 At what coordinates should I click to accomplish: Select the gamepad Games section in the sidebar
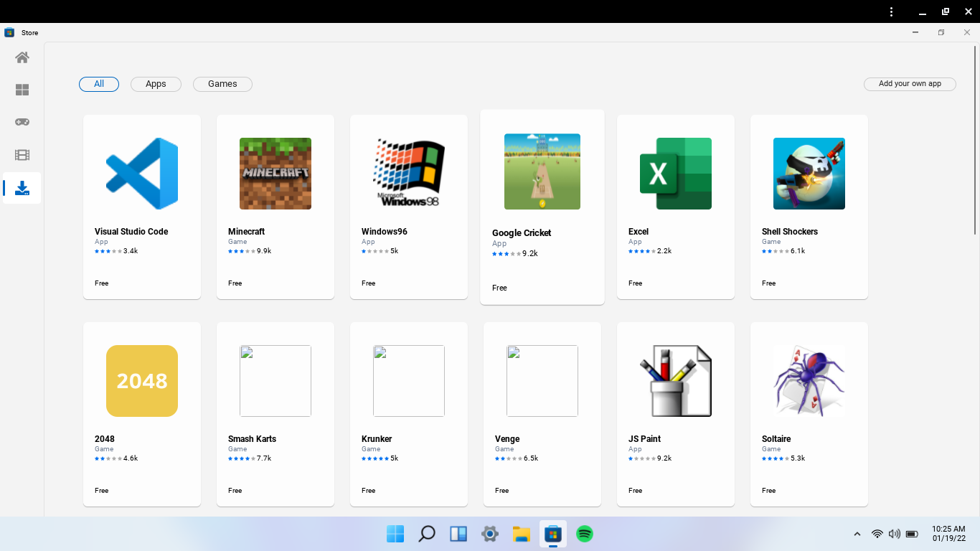(x=22, y=122)
